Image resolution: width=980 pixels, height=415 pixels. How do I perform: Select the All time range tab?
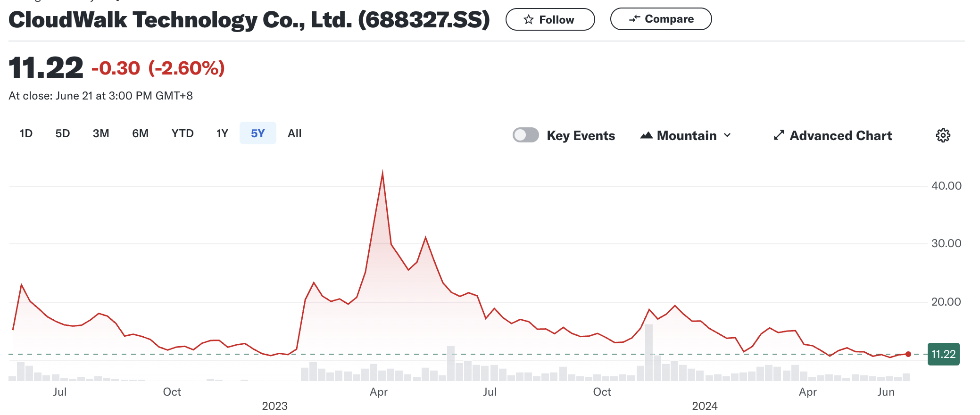coord(295,133)
